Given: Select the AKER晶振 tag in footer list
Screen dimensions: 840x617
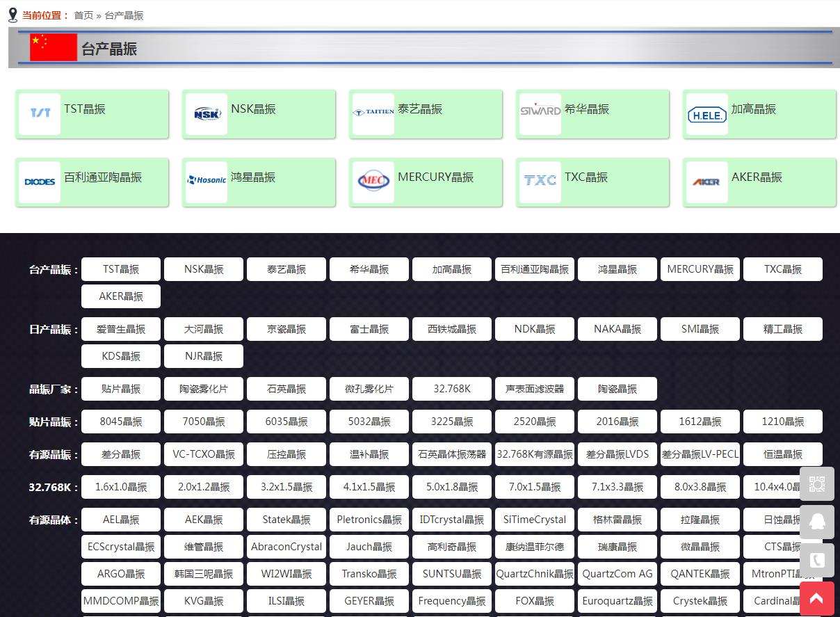Looking at the screenshot, I should pyautogui.click(x=121, y=296).
